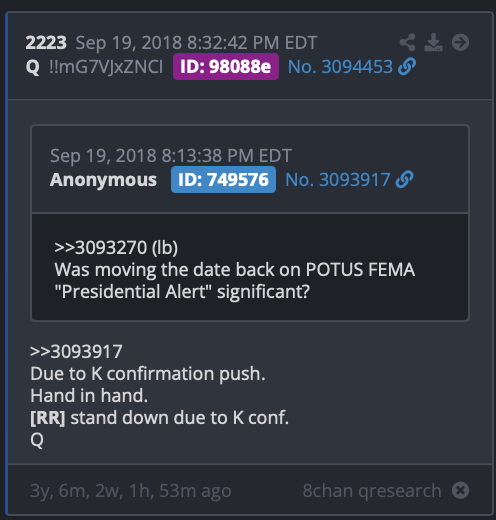Viewport: 496px width, 520px height.
Task: Click the Q tripcode !!mG7VJxZNCI
Action: pyautogui.click(x=106, y=67)
